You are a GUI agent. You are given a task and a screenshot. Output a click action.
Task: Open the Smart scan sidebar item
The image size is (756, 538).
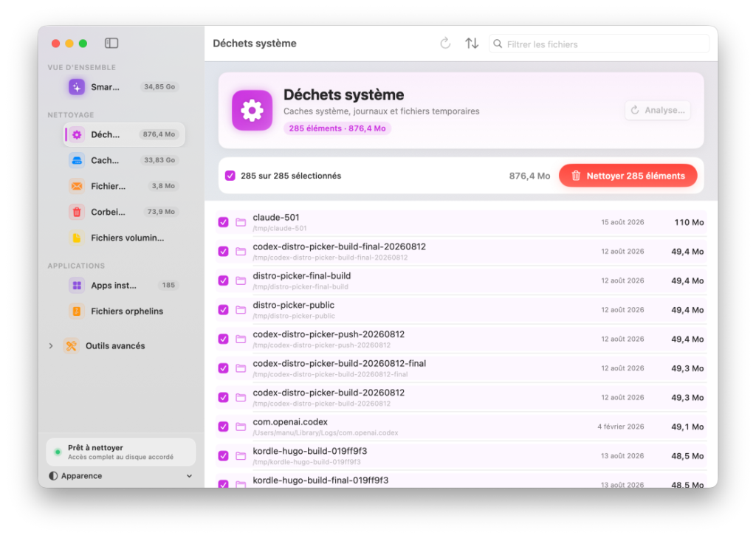point(124,87)
